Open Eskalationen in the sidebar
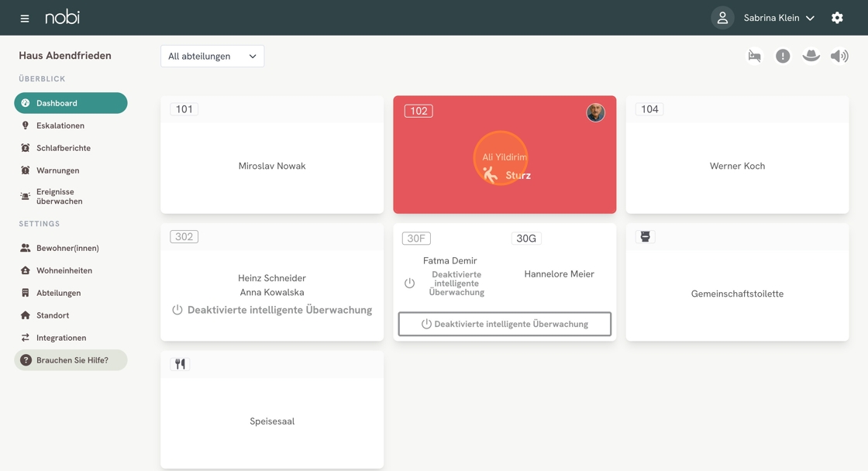868x471 pixels. click(60, 125)
